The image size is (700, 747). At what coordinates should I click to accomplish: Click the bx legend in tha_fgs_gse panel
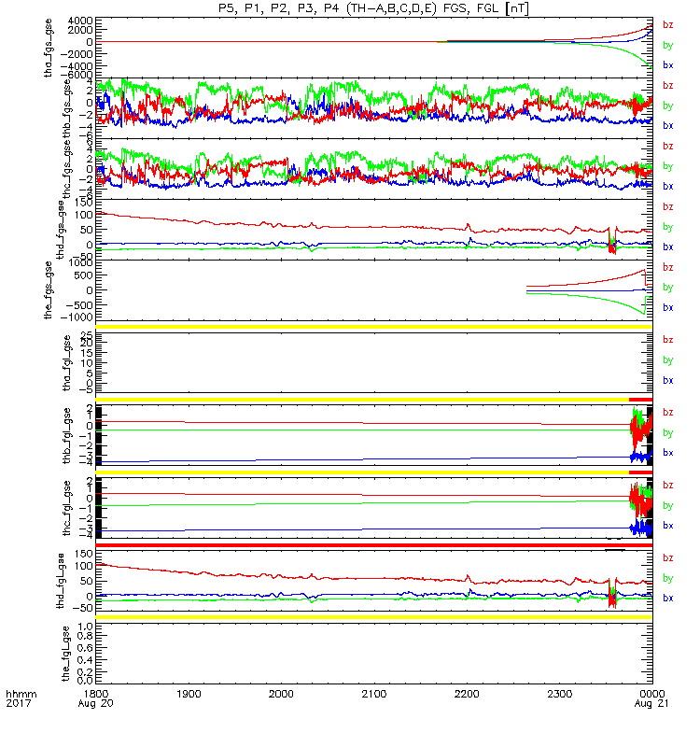click(x=668, y=65)
